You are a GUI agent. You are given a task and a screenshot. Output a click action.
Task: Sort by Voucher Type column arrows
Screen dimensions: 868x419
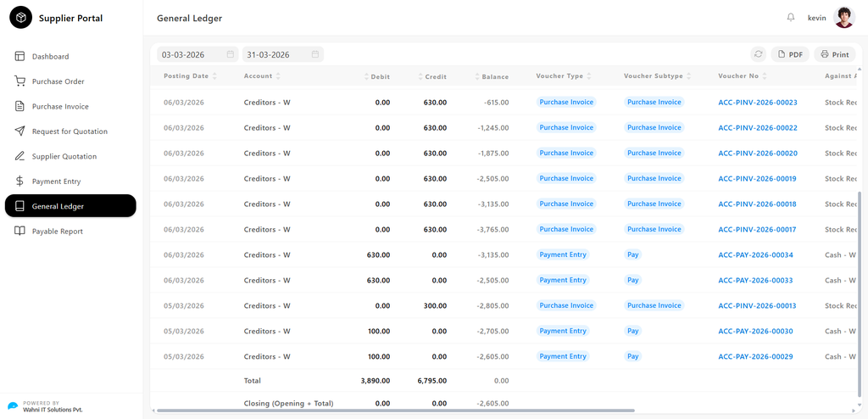[589, 76]
